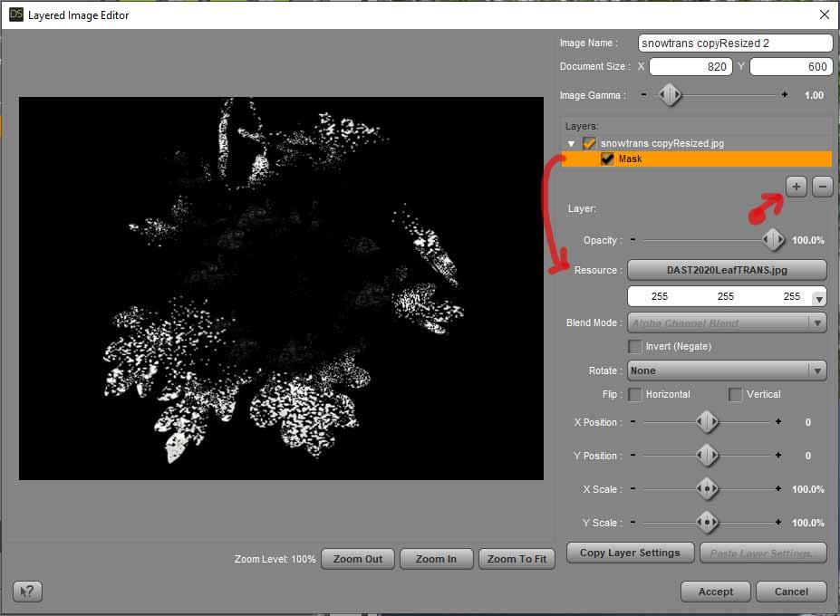Increase X Scale with plus sign

pyautogui.click(x=777, y=488)
